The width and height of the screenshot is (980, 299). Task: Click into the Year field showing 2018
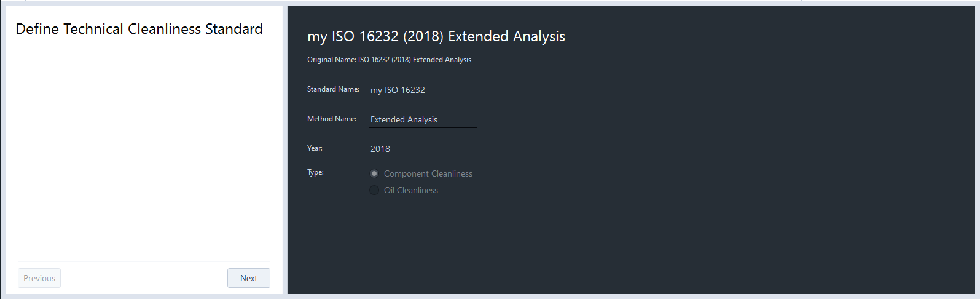coord(423,149)
